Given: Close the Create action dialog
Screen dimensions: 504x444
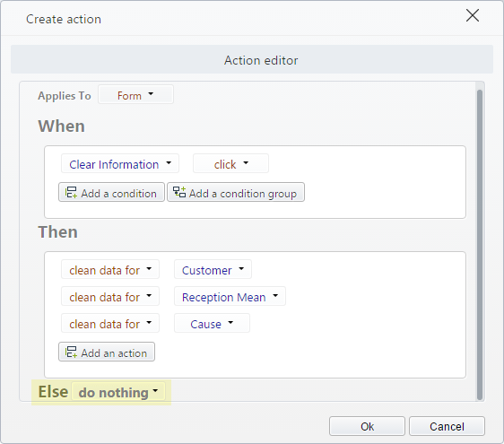Looking at the screenshot, I should point(473,15).
